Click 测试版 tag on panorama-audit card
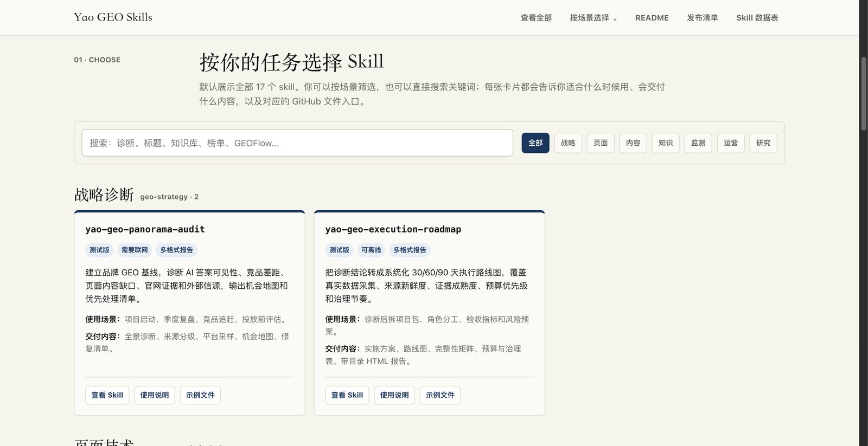Image resolution: width=868 pixels, height=446 pixels. coord(99,250)
